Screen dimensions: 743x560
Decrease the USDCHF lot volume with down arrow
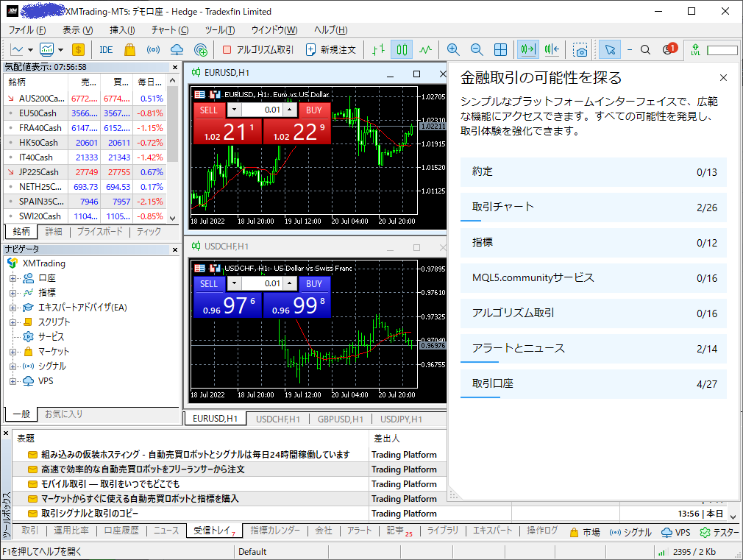[234, 283]
